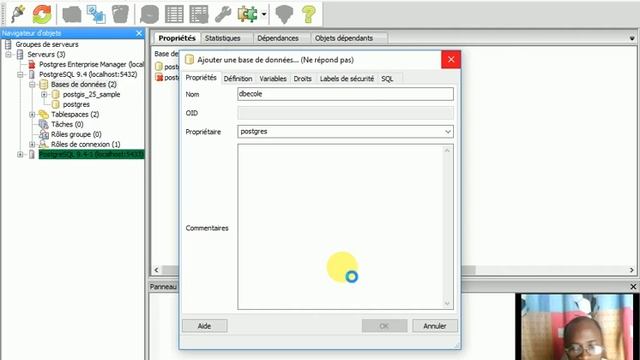The image size is (640, 360).
Task: Select the highlighted PostgreSQL 9.4-1 server
Action: (x=91, y=154)
